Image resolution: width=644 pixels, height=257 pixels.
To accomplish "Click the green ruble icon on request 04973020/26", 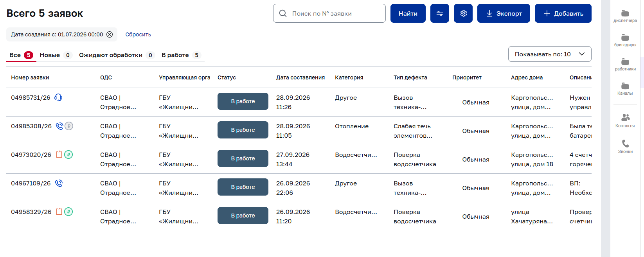I will [68, 155].
